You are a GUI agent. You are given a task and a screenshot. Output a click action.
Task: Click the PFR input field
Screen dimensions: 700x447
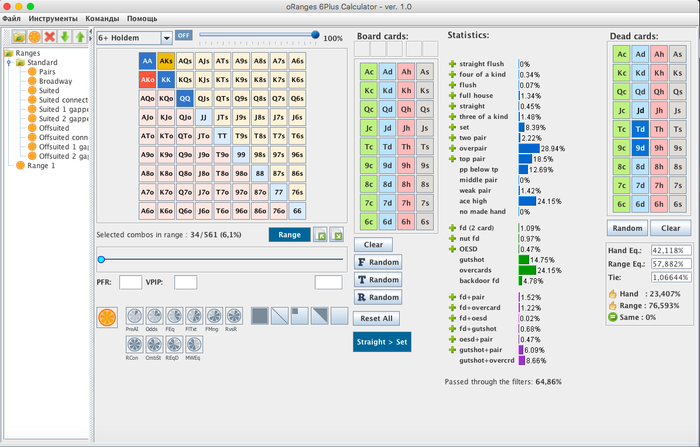tap(130, 282)
